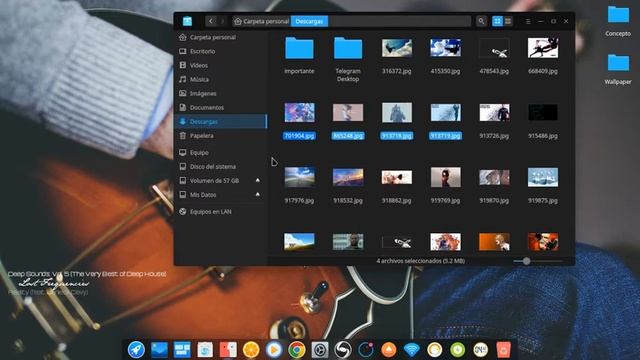The image size is (640, 360).
Task: Open the black-and-white swirl app in dock
Action: coord(342,350)
